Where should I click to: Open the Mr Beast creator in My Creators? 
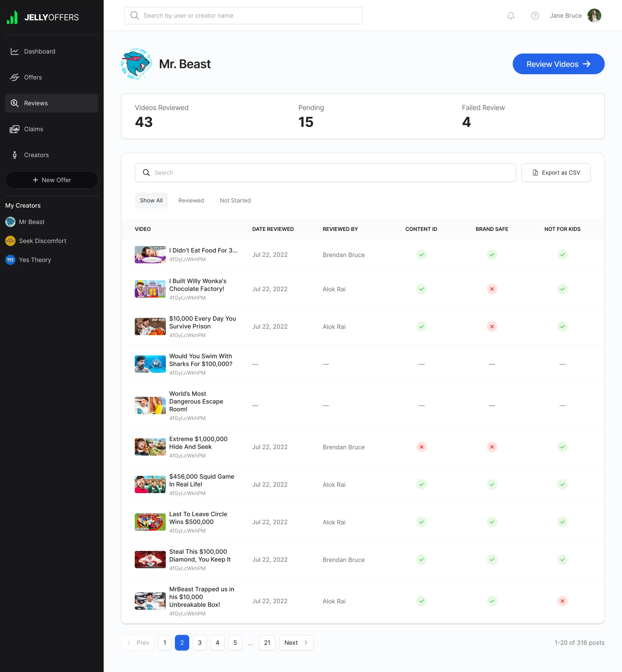pyautogui.click(x=25, y=222)
